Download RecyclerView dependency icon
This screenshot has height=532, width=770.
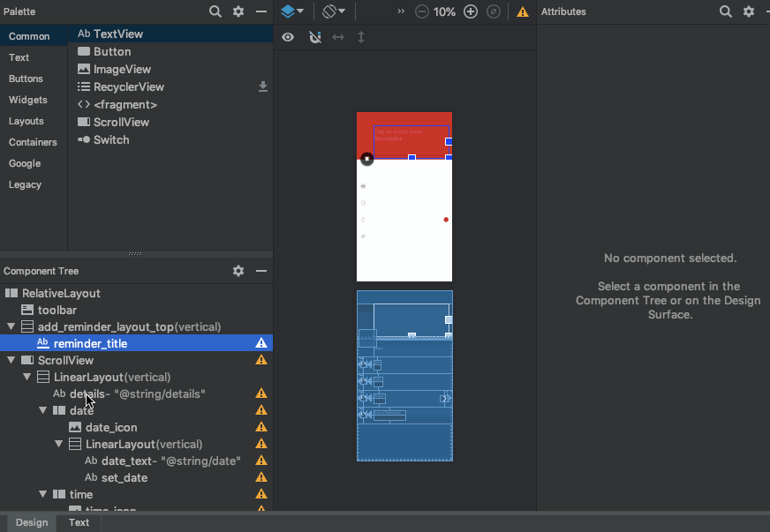click(x=263, y=86)
